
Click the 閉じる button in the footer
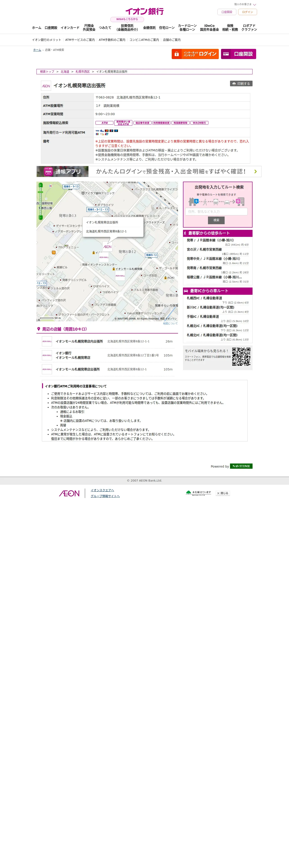(223, 493)
